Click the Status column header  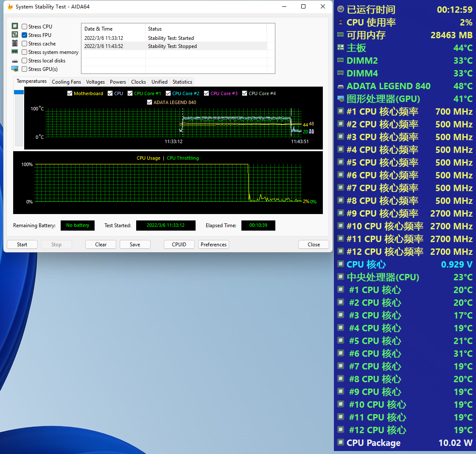tap(206, 28)
